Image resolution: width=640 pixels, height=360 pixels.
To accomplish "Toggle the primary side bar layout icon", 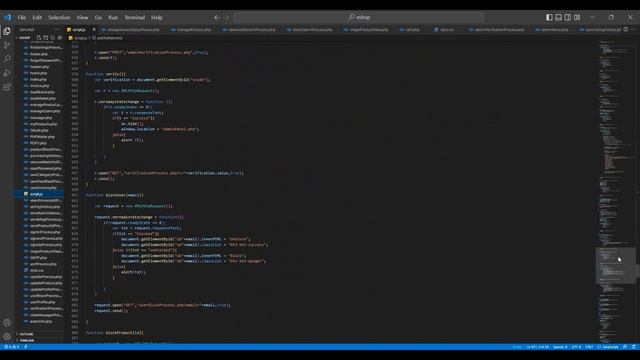I will (549, 18).
